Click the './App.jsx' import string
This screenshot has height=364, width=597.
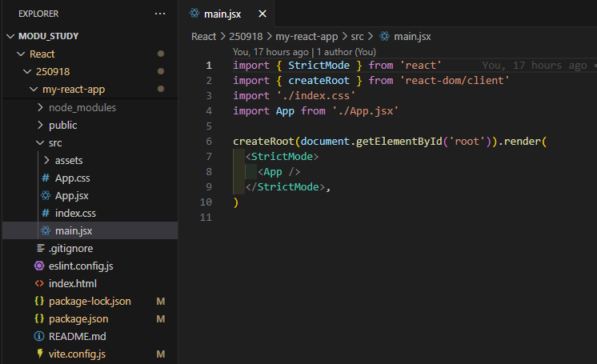(x=365, y=110)
